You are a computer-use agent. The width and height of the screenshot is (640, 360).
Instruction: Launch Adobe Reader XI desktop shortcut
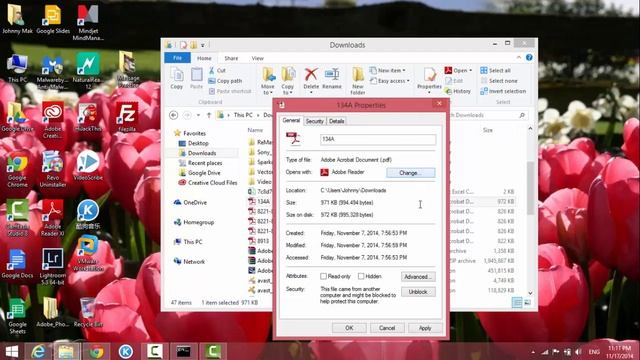pos(53,218)
